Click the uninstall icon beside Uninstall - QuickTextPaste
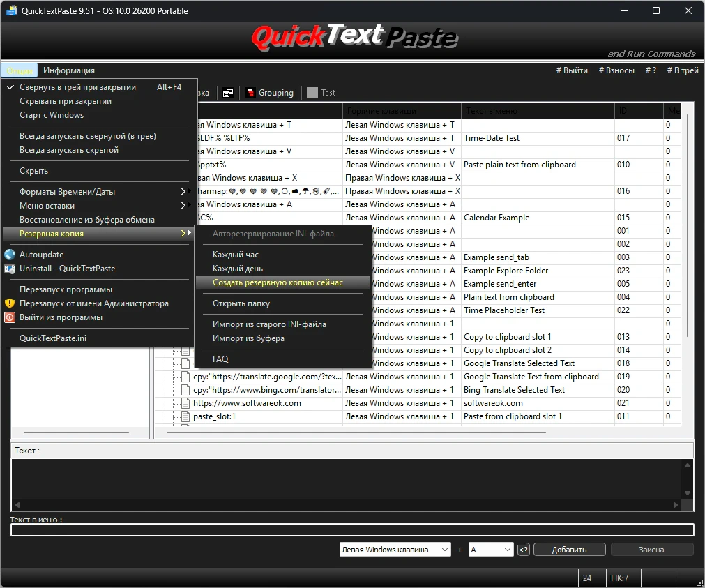The image size is (705, 588). [x=10, y=269]
